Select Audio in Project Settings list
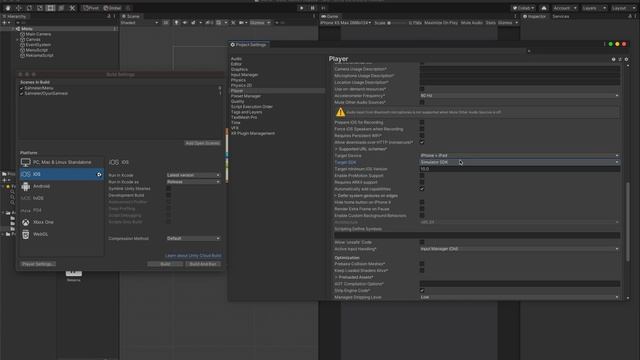 (x=236, y=59)
